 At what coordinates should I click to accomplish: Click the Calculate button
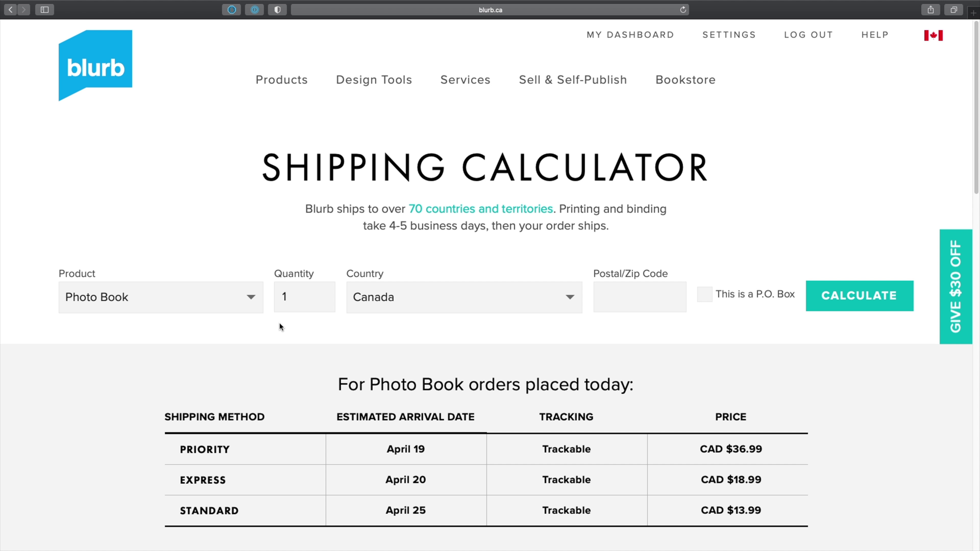point(859,295)
